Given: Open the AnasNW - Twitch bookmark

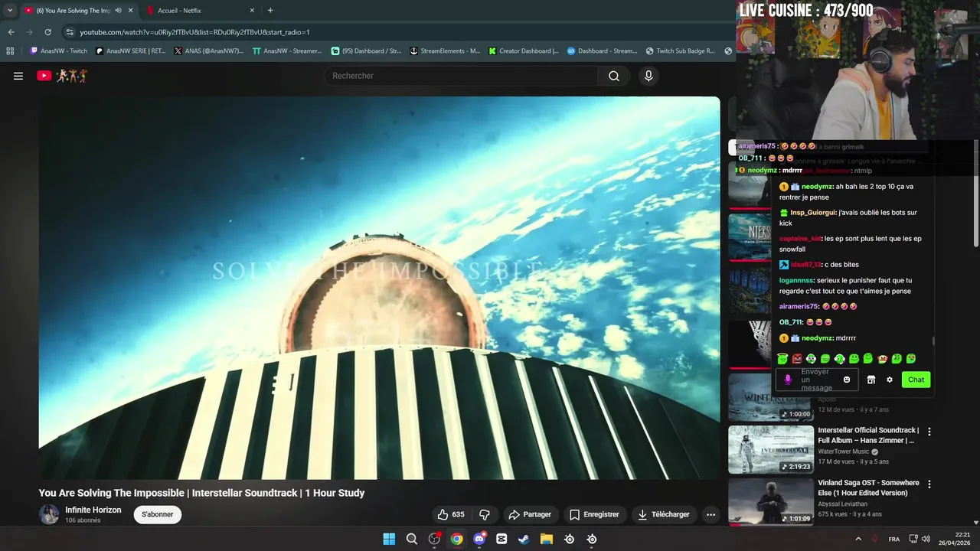Looking at the screenshot, I should click(x=59, y=51).
